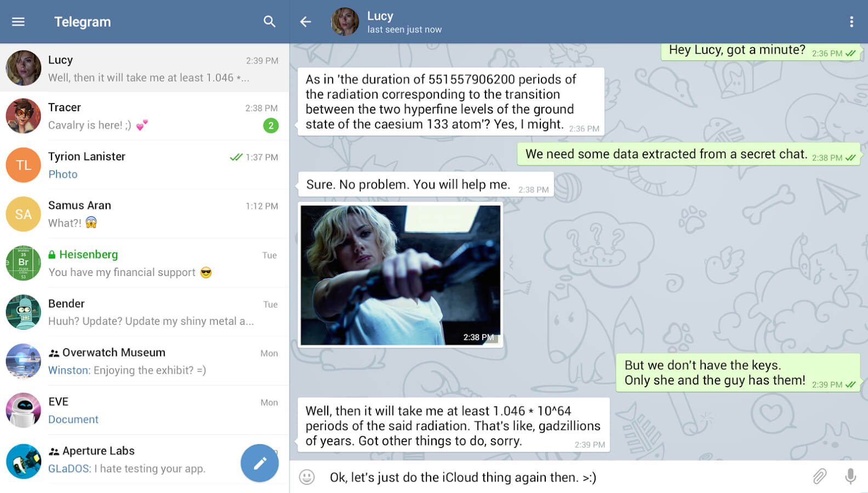Click the paperclip attachment icon
868x493 pixels.
820,477
